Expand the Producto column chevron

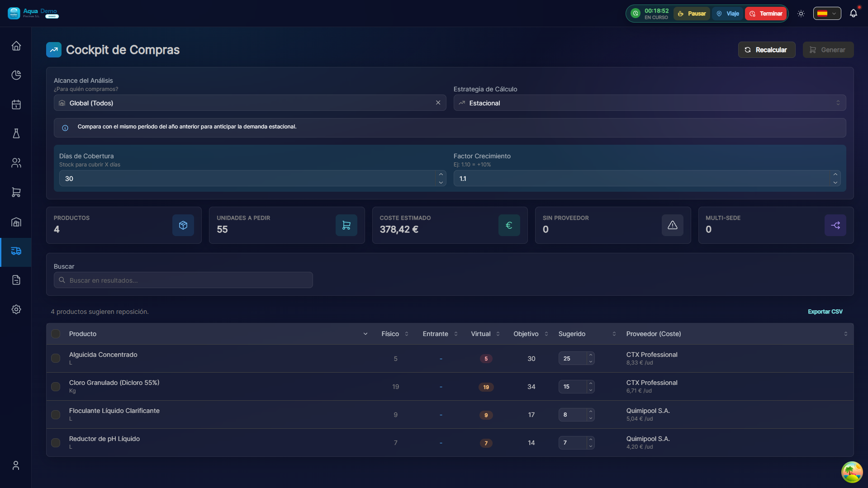coord(365,334)
